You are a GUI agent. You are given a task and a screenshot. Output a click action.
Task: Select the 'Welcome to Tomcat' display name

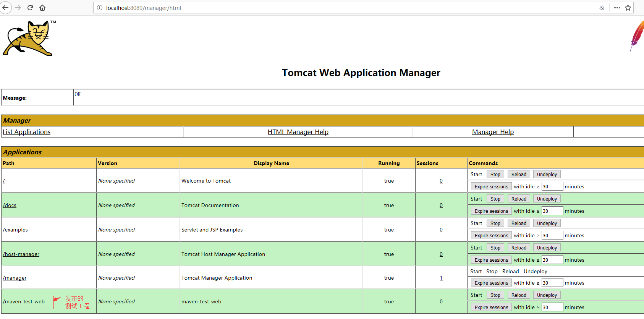[206, 181]
